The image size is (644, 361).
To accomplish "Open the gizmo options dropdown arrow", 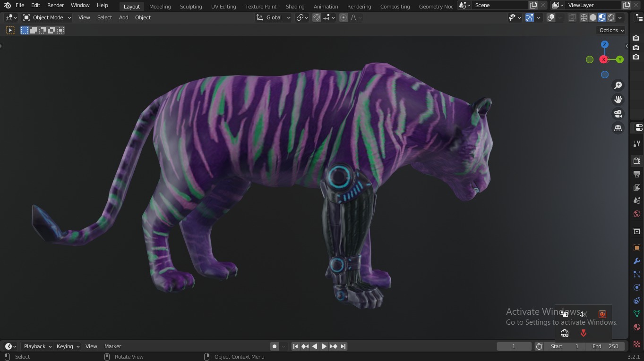I will (539, 17).
